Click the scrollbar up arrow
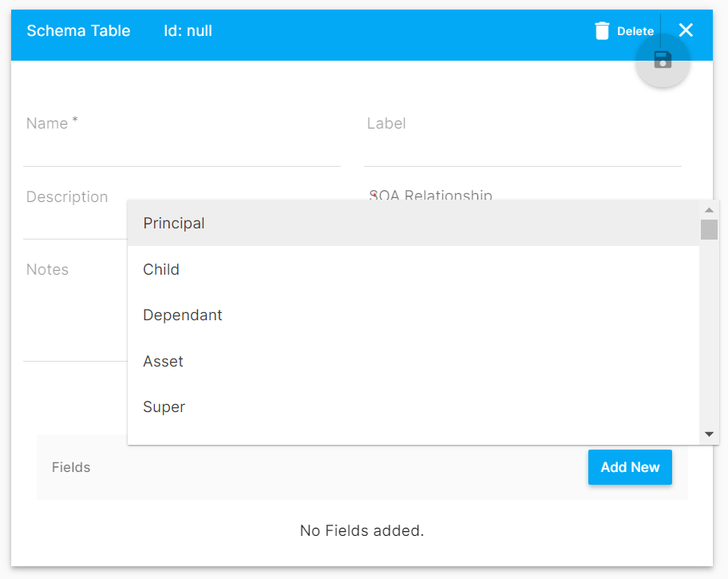728x579 pixels. (x=709, y=209)
